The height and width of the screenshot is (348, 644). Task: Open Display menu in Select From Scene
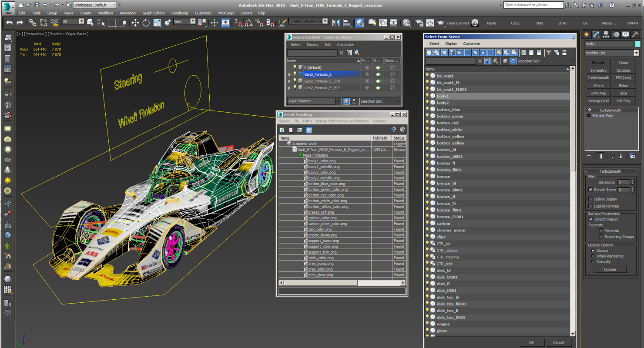click(x=451, y=43)
